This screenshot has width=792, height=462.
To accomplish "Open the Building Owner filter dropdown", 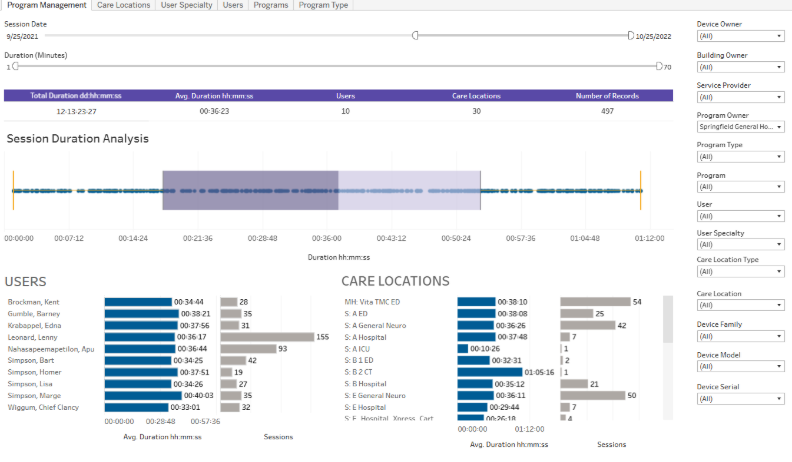I will pyautogui.click(x=739, y=68).
